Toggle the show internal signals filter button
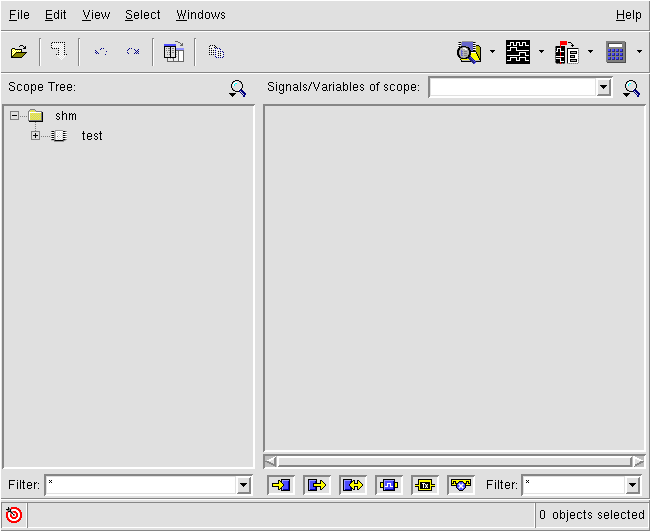The height and width of the screenshot is (531, 650). [389, 485]
